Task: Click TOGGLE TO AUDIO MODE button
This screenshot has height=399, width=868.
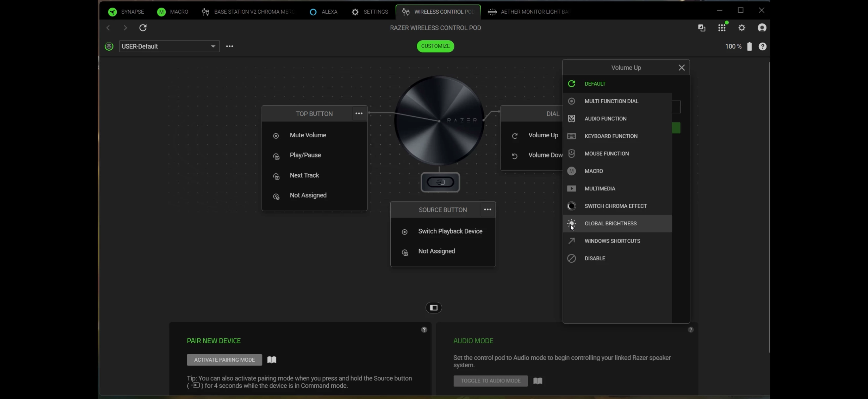Action: coord(491,381)
